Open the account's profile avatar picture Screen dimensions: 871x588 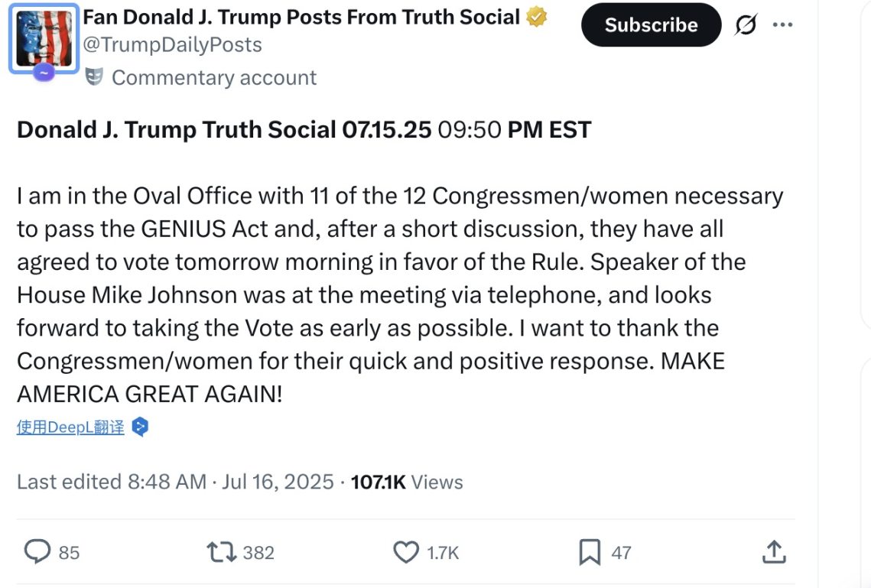[x=44, y=37]
